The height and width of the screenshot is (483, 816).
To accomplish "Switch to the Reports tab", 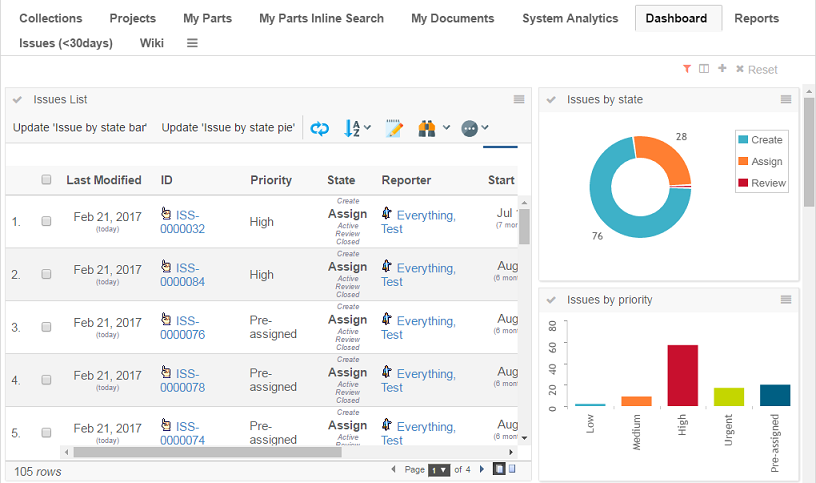I will click(x=756, y=18).
